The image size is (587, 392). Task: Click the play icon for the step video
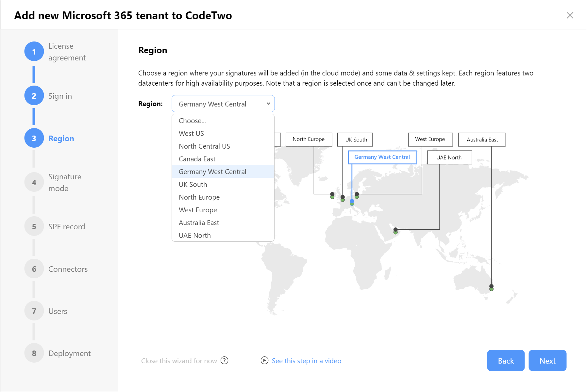[264, 360]
